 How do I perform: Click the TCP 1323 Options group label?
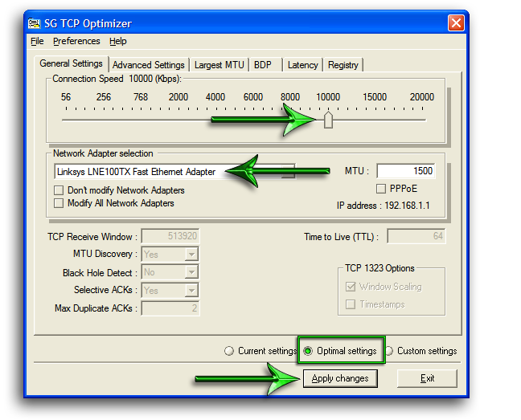point(379,268)
